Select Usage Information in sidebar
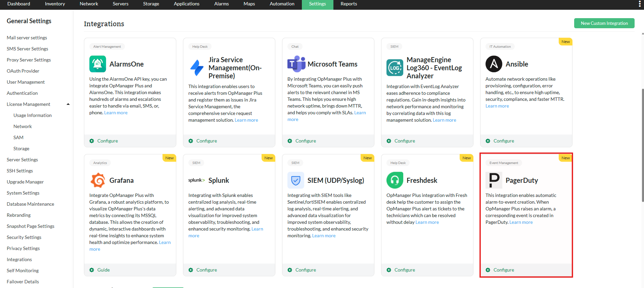 coord(33,115)
